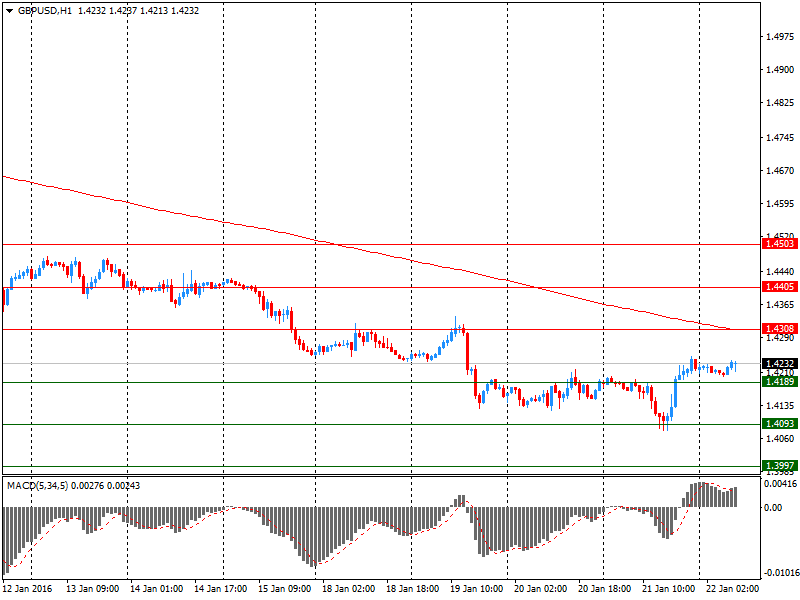
Task: Click the 20 Jan 02:00 time label
Action: click(540, 588)
